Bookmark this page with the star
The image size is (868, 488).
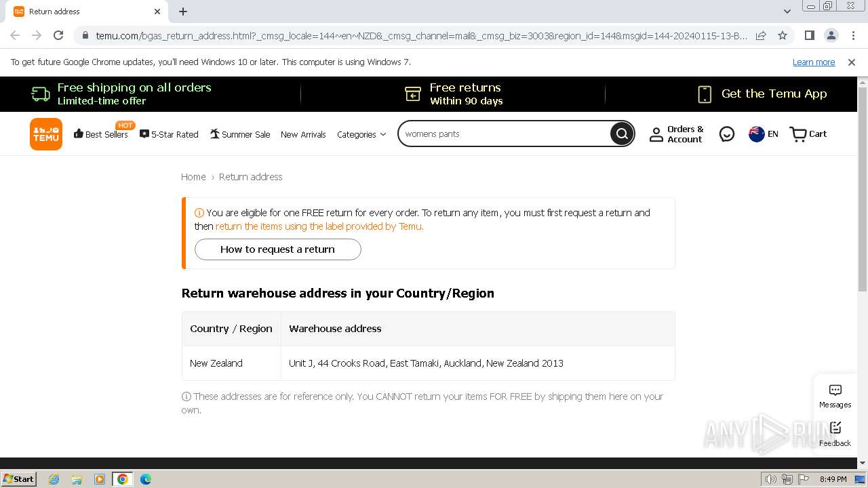pyautogui.click(x=783, y=35)
